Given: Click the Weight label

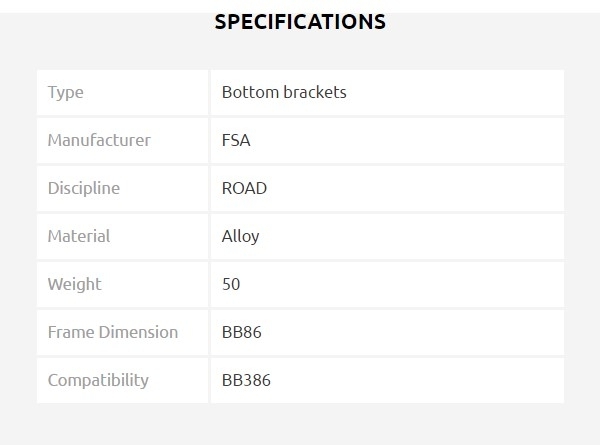Looking at the screenshot, I should click(x=75, y=284).
